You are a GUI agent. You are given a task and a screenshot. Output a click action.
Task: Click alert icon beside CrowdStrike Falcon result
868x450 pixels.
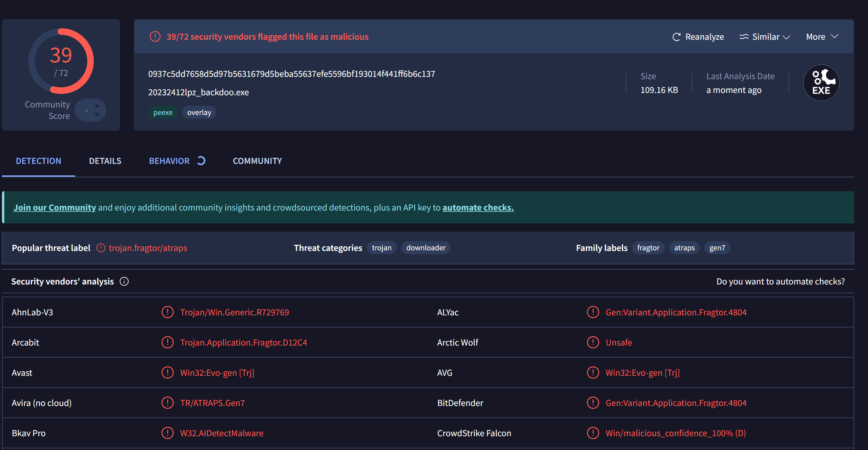click(x=593, y=433)
